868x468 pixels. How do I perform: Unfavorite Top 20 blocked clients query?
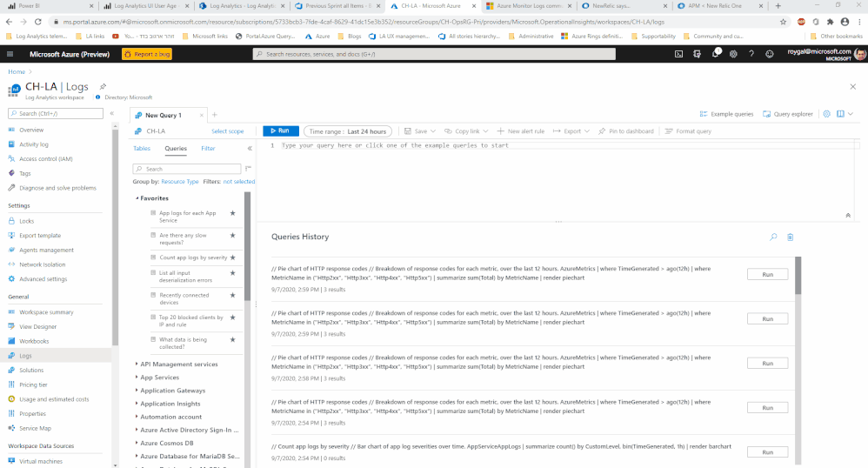(232, 318)
